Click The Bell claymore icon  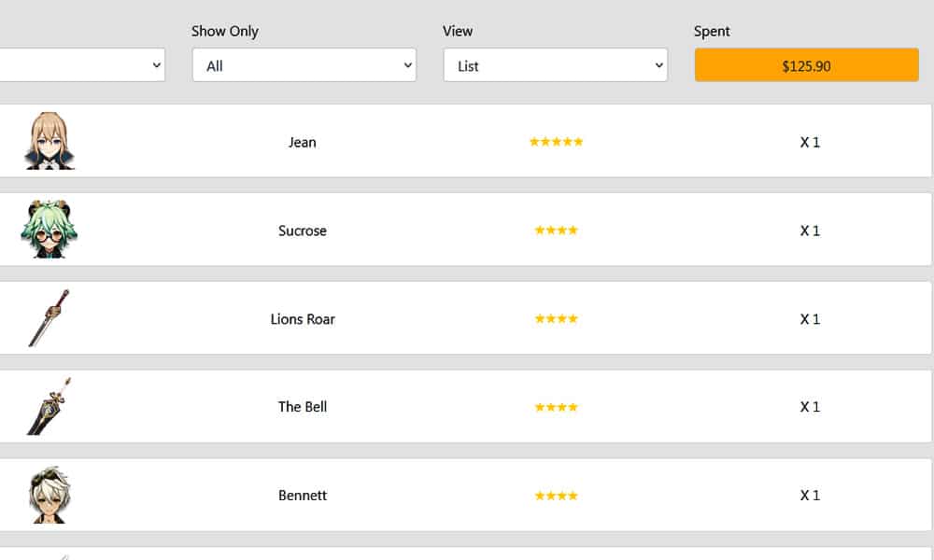[49, 407]
